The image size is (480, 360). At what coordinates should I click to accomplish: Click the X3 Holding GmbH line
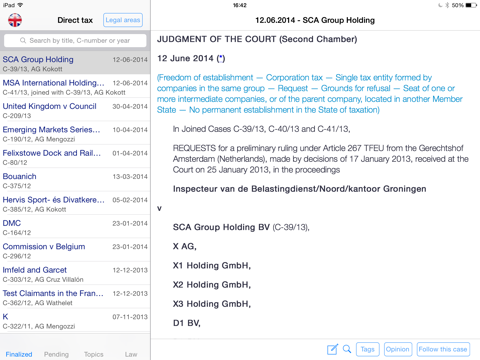212,304
